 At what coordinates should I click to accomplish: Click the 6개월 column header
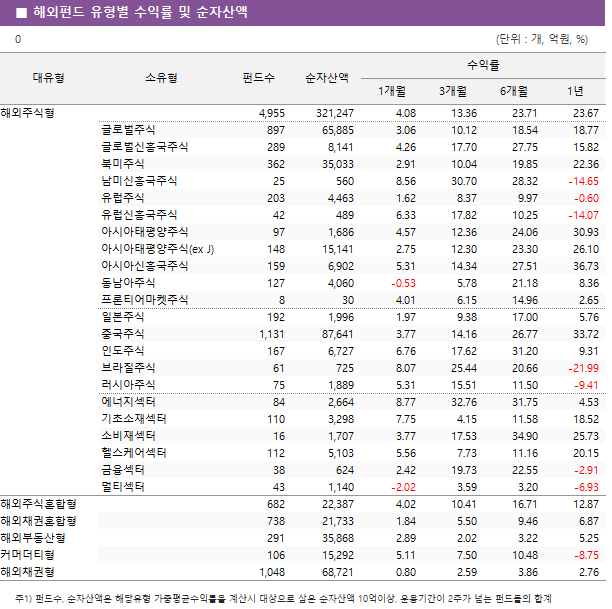pyautogui.click(x=514, y=91)
